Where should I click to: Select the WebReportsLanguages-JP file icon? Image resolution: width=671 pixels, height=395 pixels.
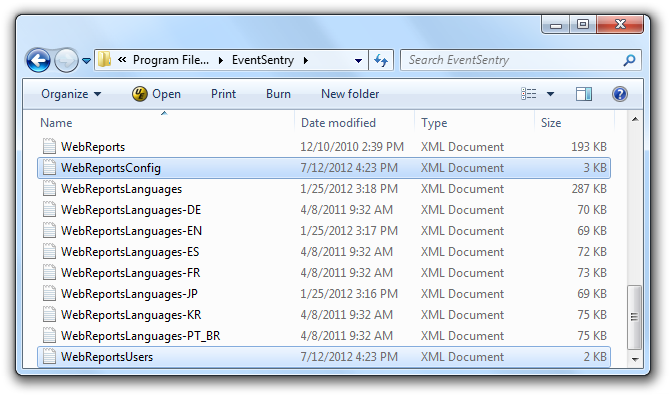49,293
